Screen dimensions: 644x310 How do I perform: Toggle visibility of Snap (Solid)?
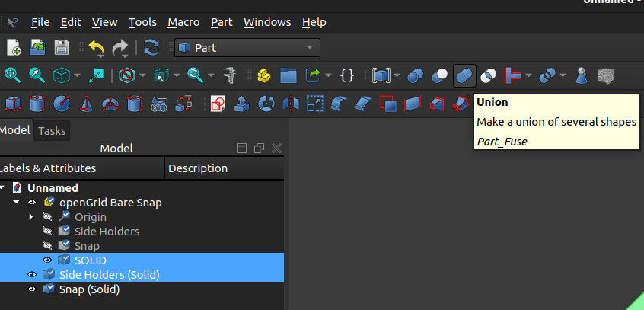32,289
